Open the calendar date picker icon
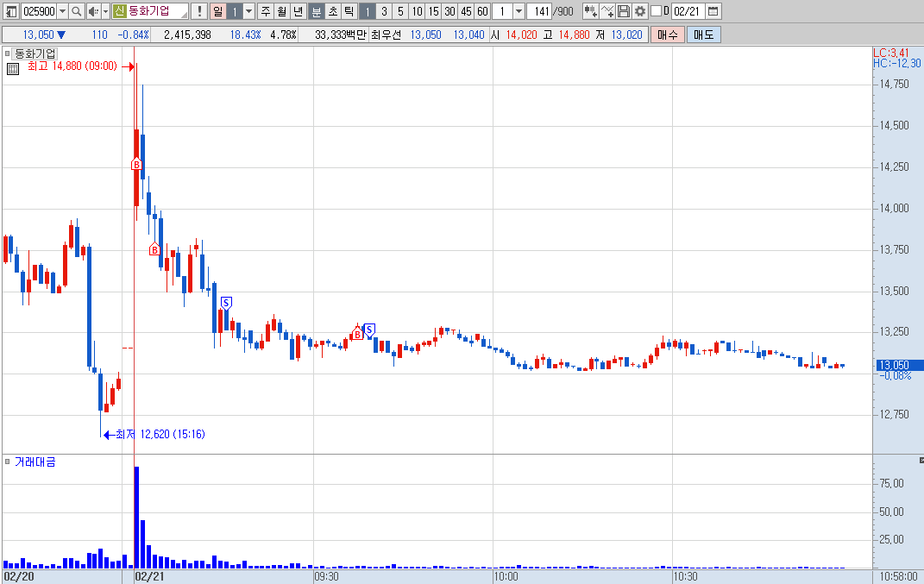924x584 pixels. [x=713, y=11]
